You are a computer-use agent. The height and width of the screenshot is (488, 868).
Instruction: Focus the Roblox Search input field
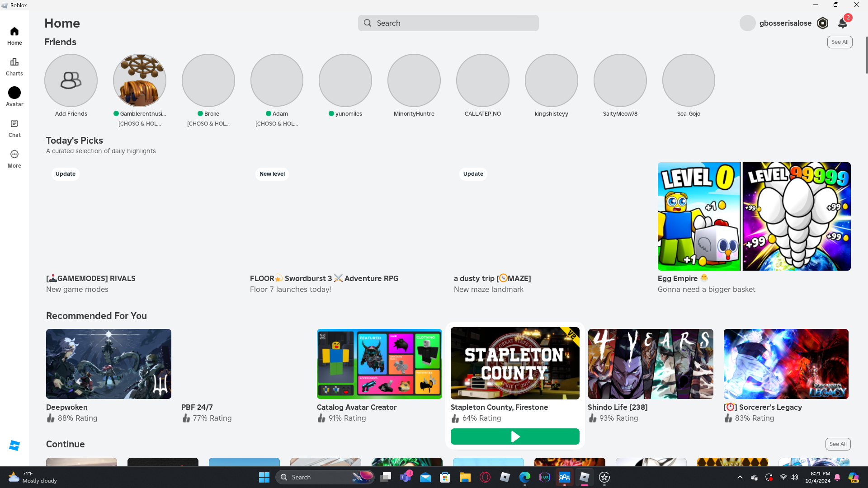point(448,23)
